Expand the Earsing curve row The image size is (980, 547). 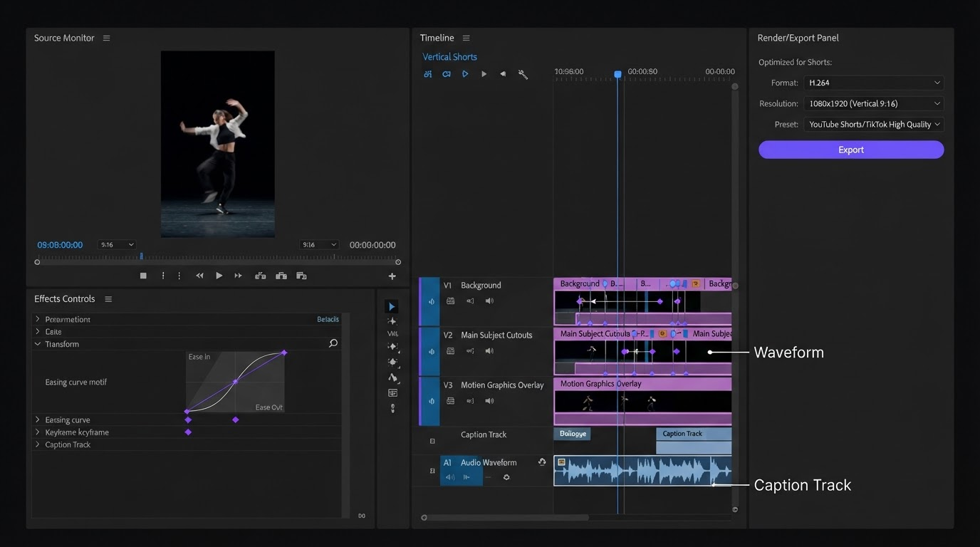point(38,420)
